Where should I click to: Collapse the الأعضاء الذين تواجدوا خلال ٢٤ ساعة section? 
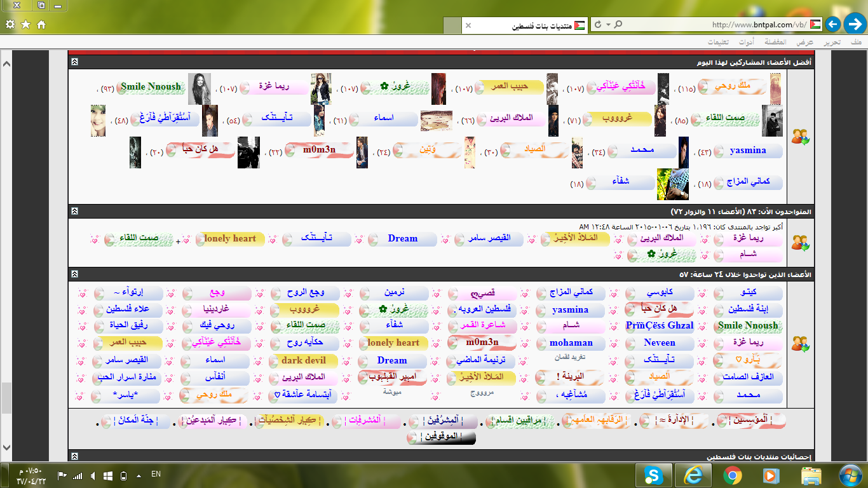coord(74,274)
